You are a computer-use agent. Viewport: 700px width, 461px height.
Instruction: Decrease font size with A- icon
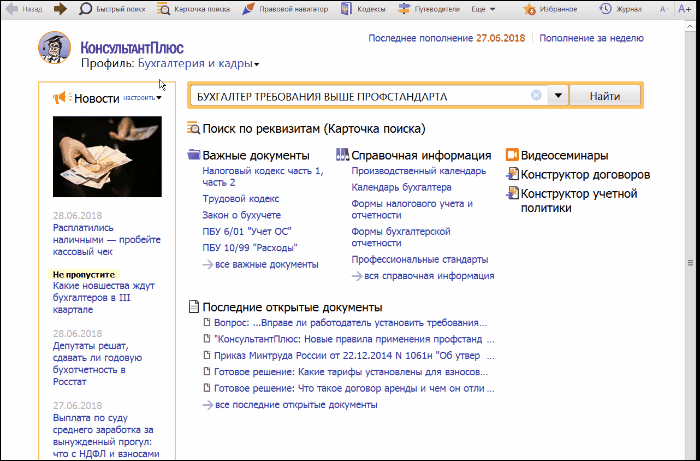tap(664, 9)
